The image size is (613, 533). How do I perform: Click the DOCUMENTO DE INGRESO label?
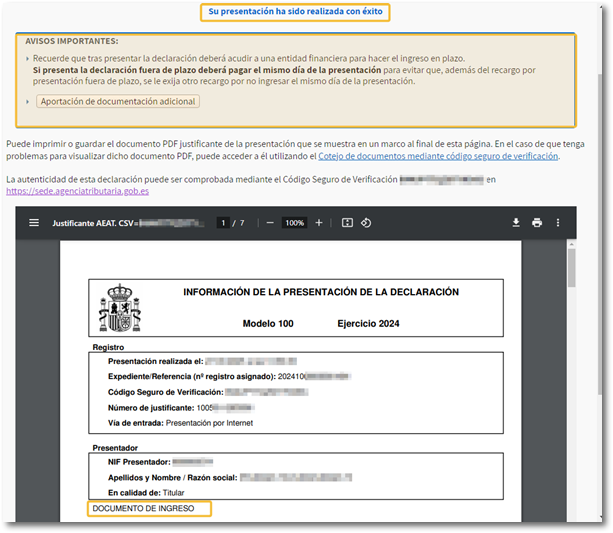[148, 509]
